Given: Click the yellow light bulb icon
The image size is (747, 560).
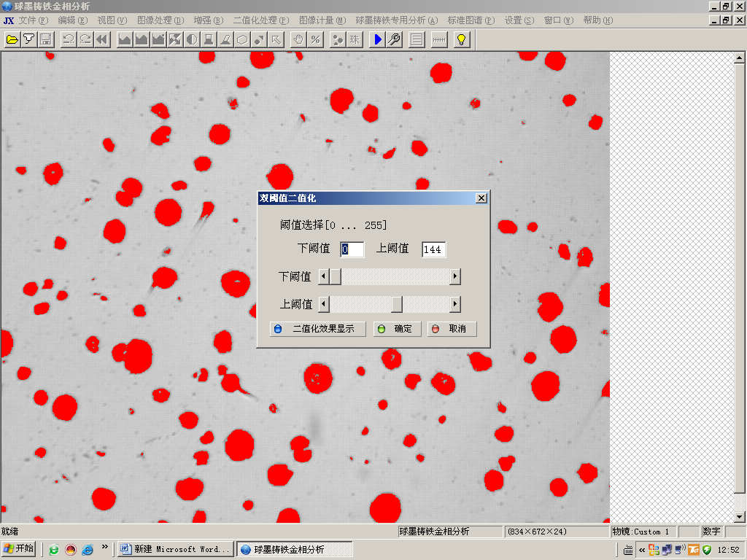Looking at the screenshot, I should 461,39.
